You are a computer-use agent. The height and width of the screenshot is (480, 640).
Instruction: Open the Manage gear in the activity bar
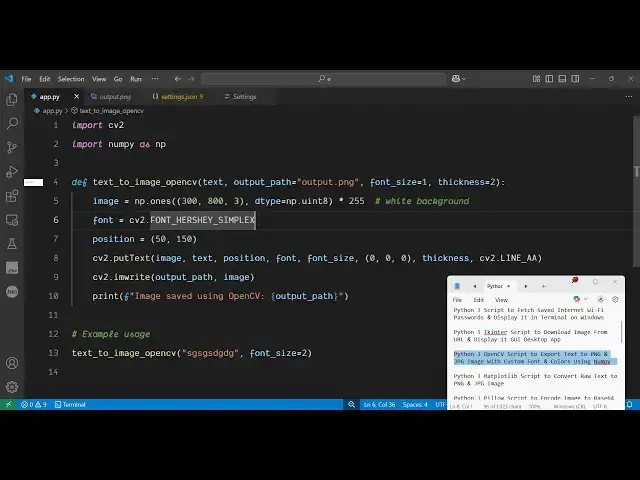coord(12,387)
